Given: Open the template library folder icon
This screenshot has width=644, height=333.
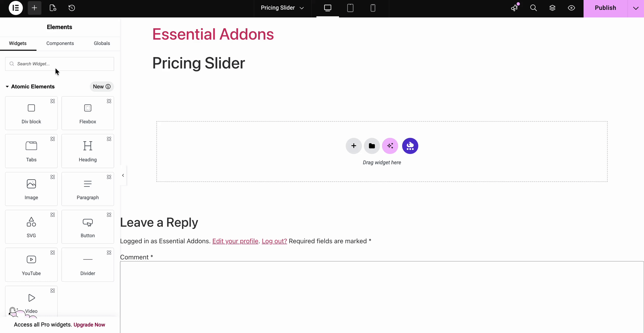Looking at the screenshot, I should click(372, 146).
